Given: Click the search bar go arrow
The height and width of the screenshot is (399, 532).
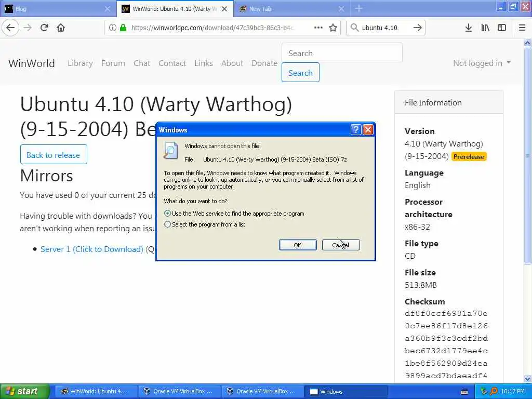Looking at the screenshot, I should click(417, 28).
